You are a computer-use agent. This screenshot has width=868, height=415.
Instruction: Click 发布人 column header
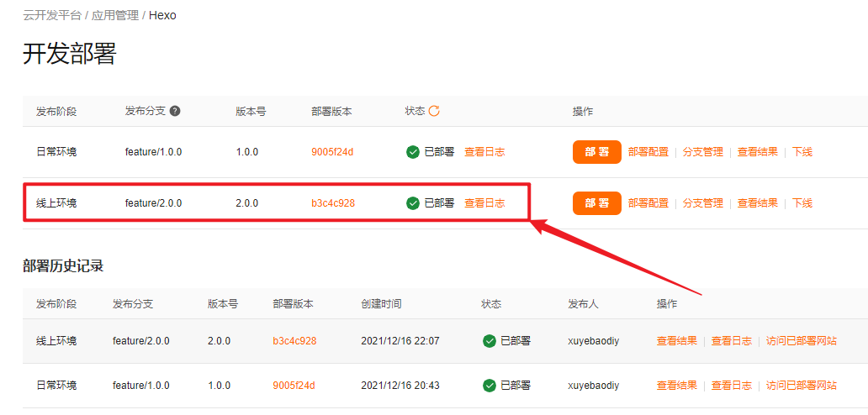point(584,304)
